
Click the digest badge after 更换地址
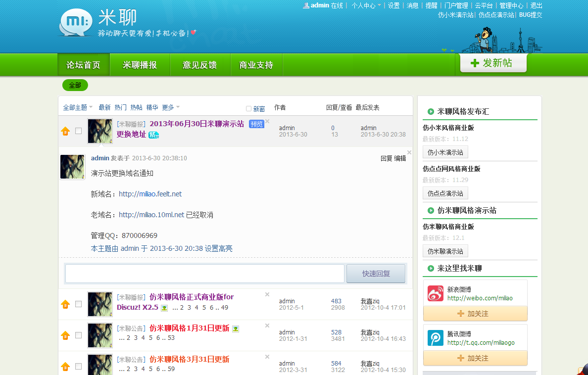click(154, 135)
